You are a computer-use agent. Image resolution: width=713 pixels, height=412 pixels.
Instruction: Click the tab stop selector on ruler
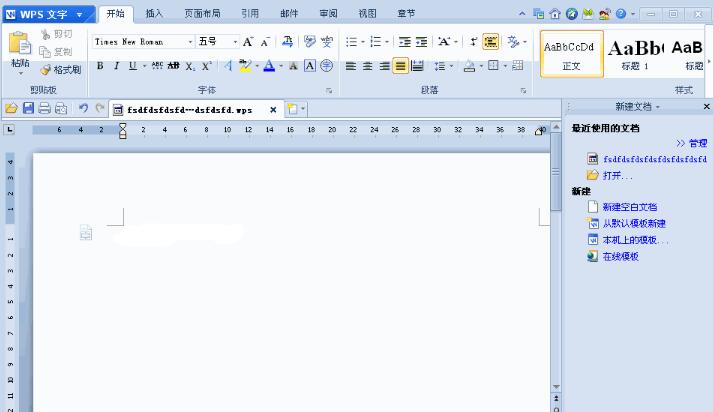coord(9,130)
